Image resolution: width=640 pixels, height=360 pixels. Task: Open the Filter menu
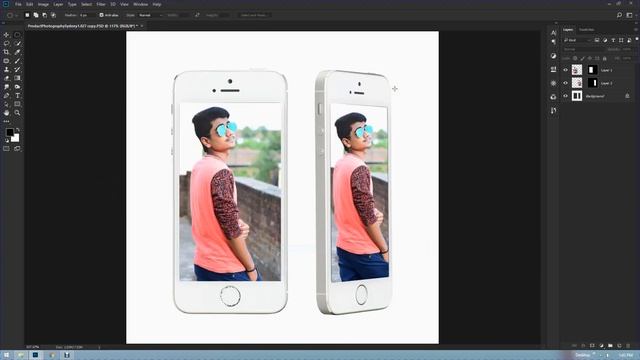[x=101, y=4]
